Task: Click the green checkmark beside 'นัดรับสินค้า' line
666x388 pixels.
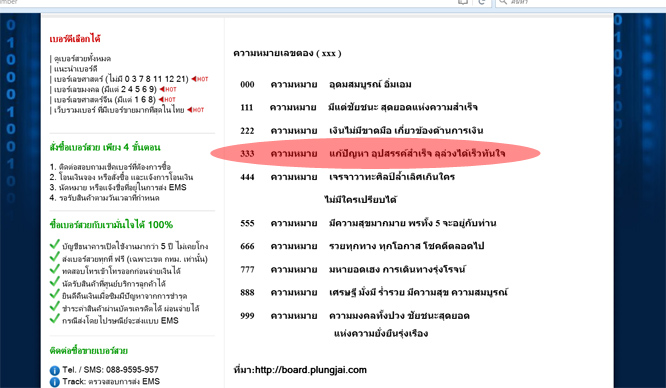Action: [54, 281]
